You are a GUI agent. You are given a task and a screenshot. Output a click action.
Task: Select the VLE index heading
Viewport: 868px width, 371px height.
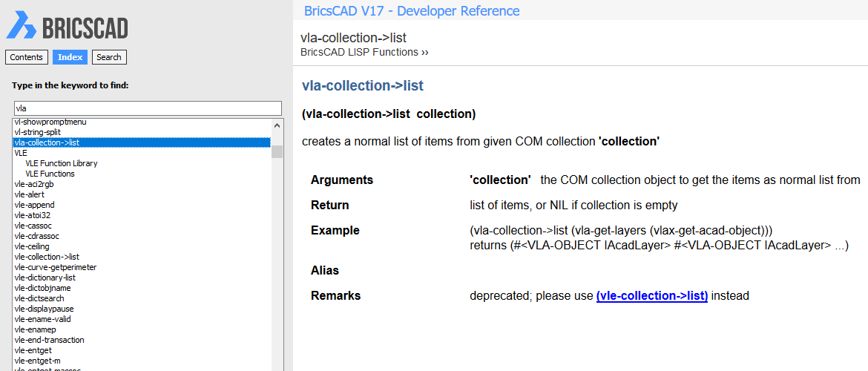[x=21, y=153]
